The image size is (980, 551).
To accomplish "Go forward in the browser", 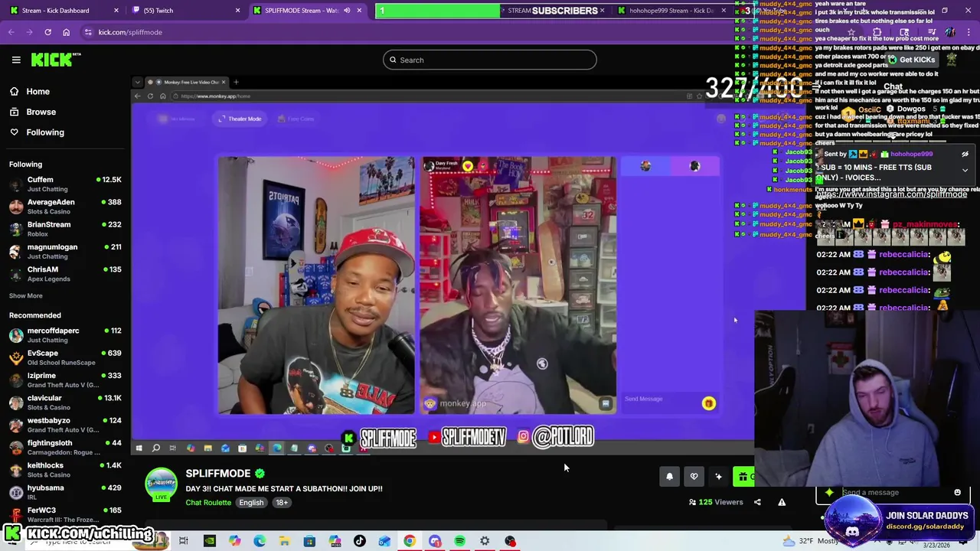I will [29, 32].
